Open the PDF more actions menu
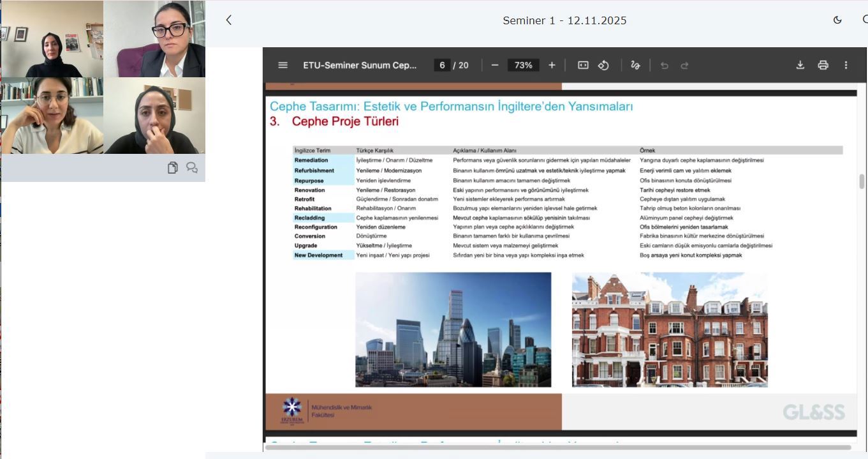 (846, 65)
